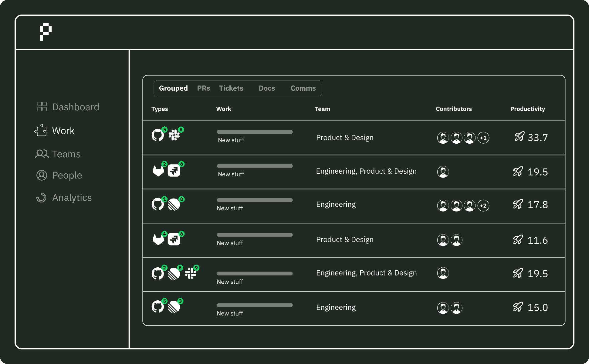The image size is (589, 364).
Task: Open People in the sidebar
Action: click(x=67, y=175)
